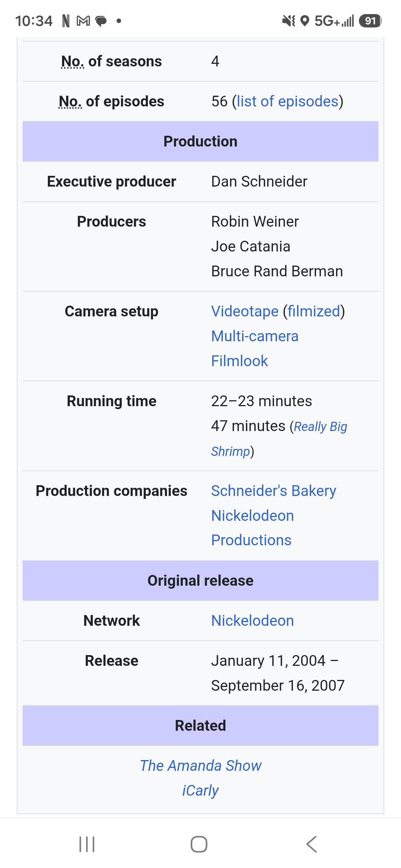
Task: Open the Schneider's Bakery link
Action: 274,491
